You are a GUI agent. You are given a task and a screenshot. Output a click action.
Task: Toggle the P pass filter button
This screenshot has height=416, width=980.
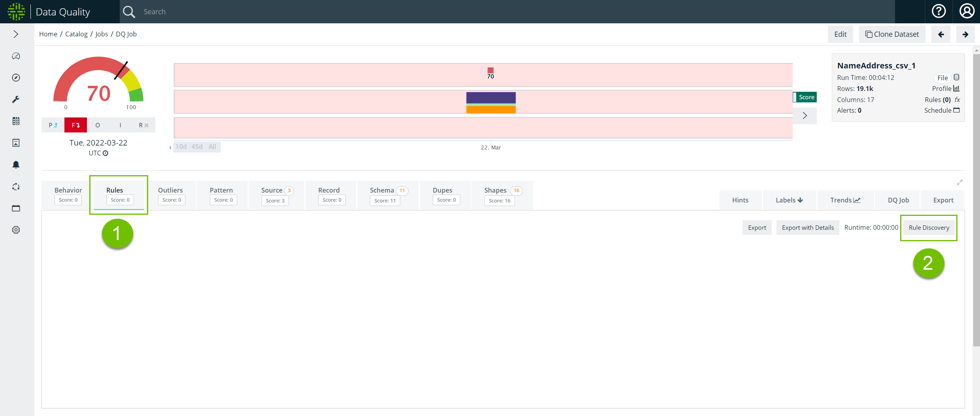point(53,125)
